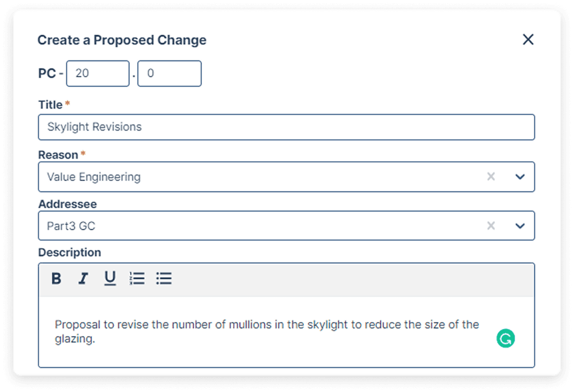The image size is (574, 392).
Task: Click the PC revision field showing 0
Action: tap(169, 73)
